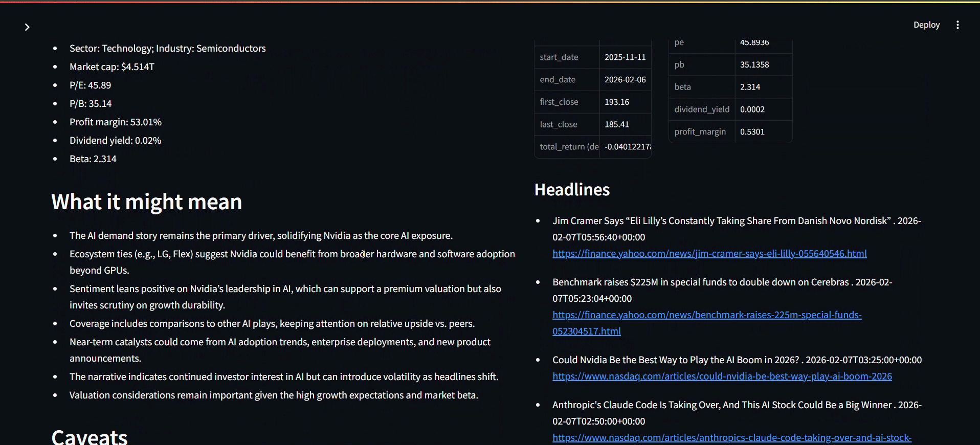Select the 2025-11-11 value cell
The image size is (980, 445).
point(625,57)
